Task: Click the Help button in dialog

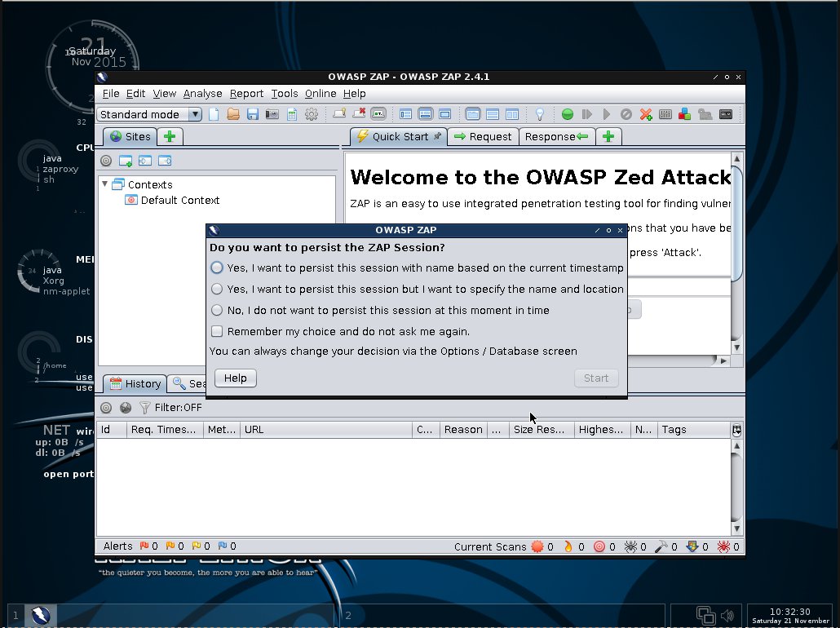Action: pos(235,378)
